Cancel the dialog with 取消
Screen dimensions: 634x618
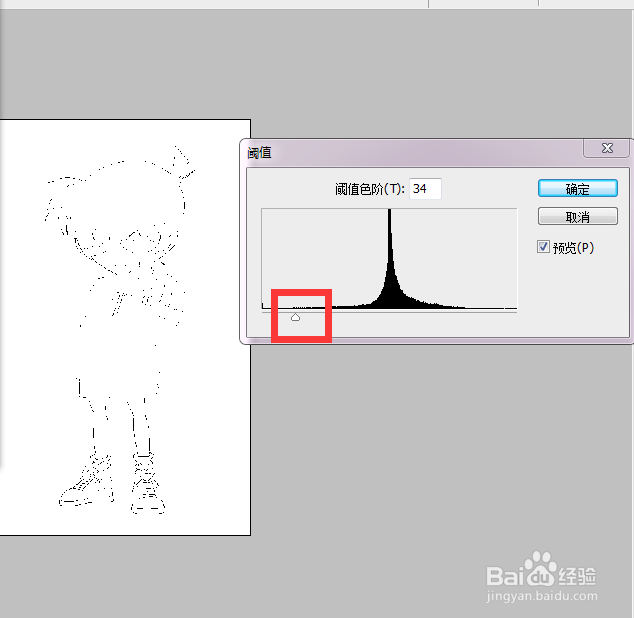pos(577,216)
